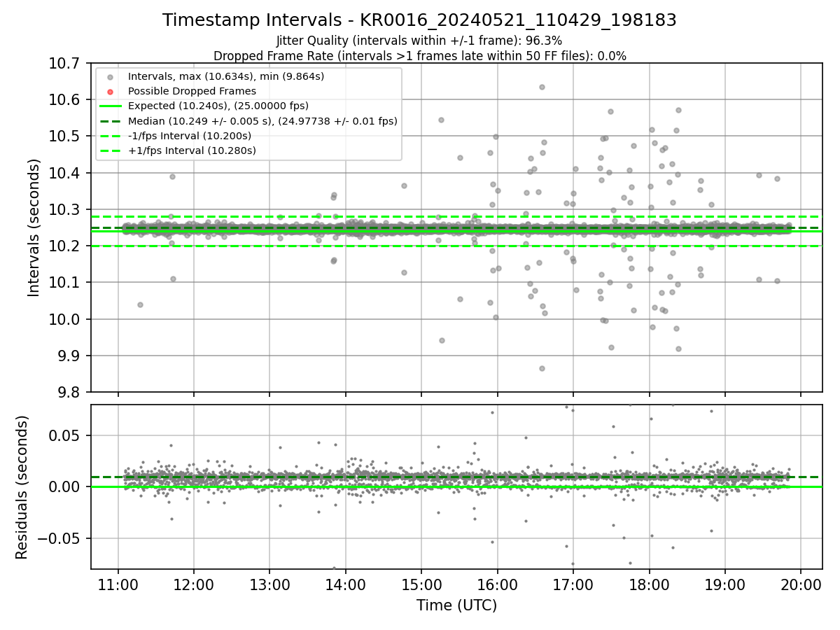Click legend entry '+1/fps Interval (10.280s)'

coord(192,150)
